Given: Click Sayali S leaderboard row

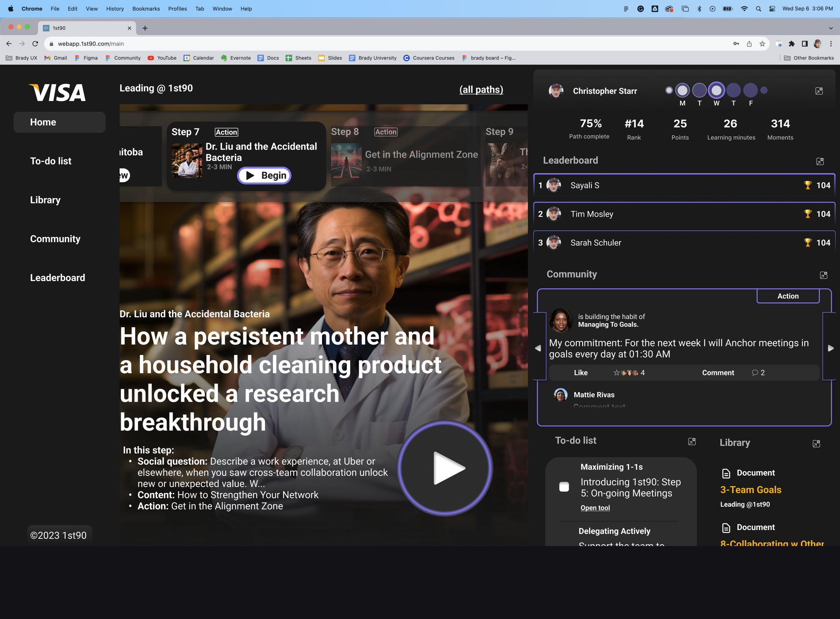Looking at the screenshot, I should coord(684,185).
